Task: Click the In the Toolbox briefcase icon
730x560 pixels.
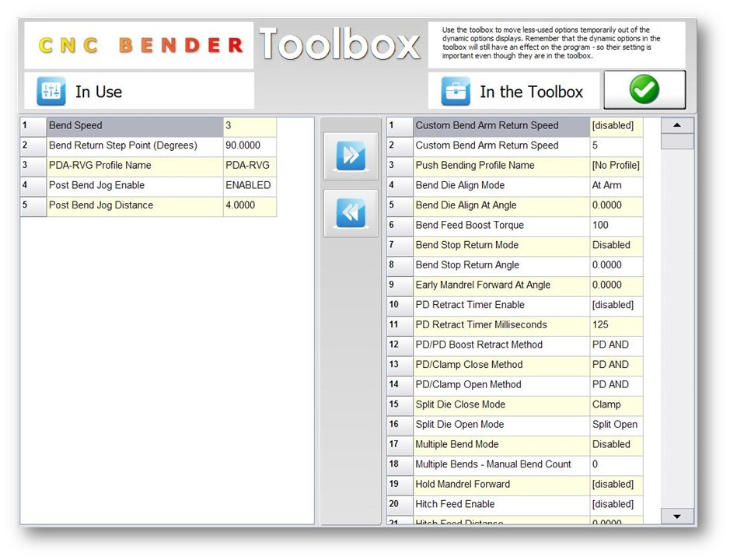Action: coord(456,92)
